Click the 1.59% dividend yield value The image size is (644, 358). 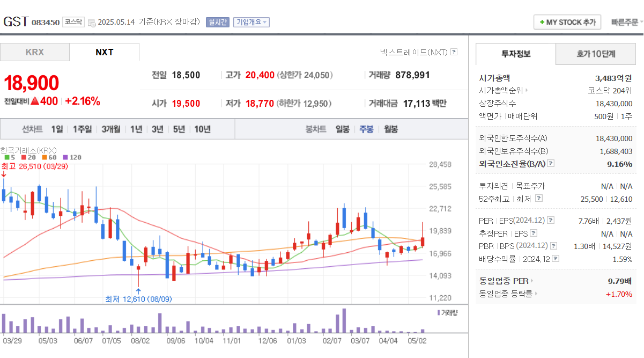tap(622, 259)
